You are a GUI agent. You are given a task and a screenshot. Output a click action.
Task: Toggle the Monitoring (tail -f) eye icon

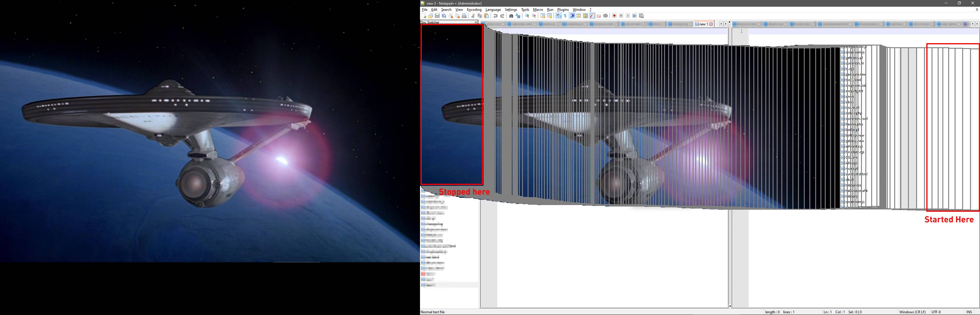point(606,16)
